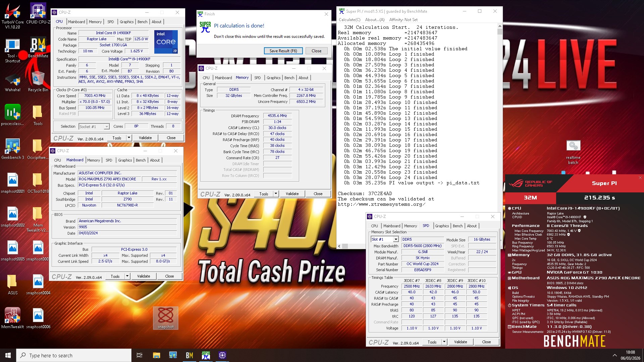The width and height of the screenshot is (644, 362).
Task: Click Super PI horizontal scrollbar left arrow
Action: 339,246
